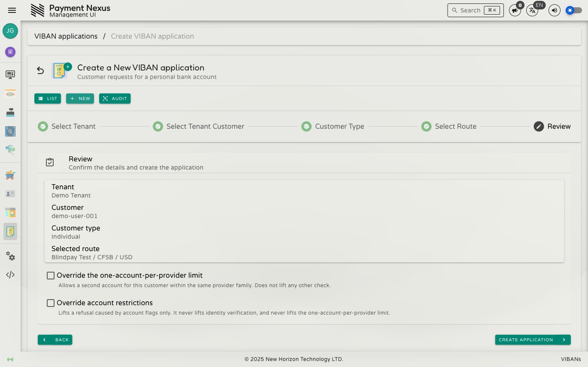Click the connection status icon in footer
Viewport: 588px width, 367px height.
(x=10, y=359)
